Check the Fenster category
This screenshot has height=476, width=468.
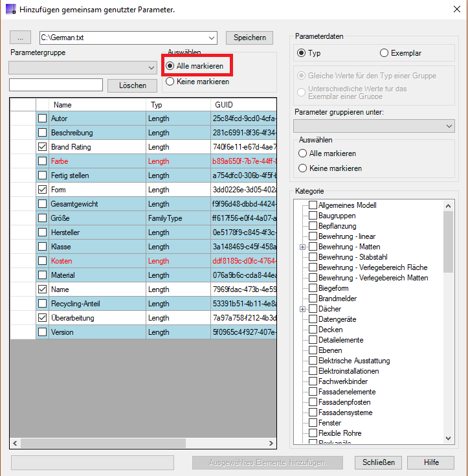tap(313, 422)
